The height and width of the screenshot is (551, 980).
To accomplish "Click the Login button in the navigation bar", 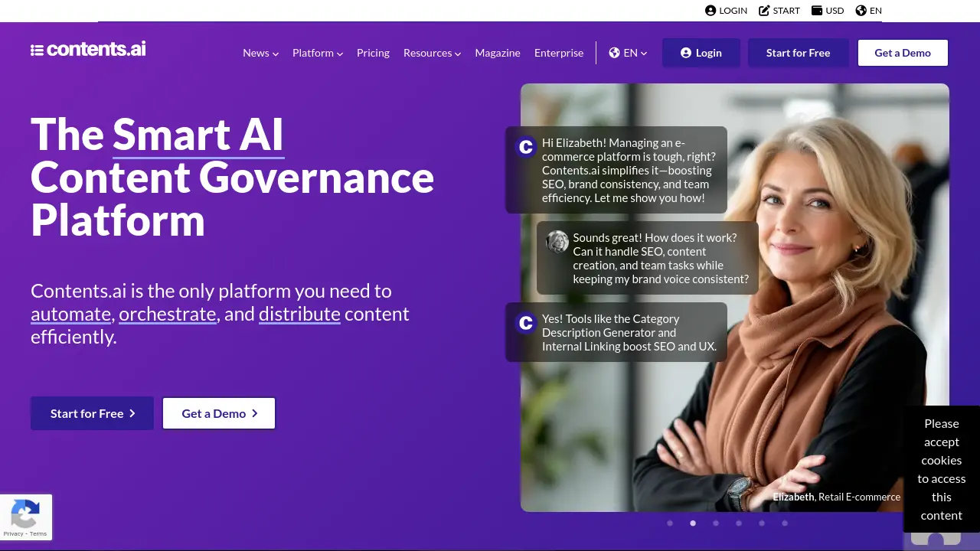I will 701,53.
